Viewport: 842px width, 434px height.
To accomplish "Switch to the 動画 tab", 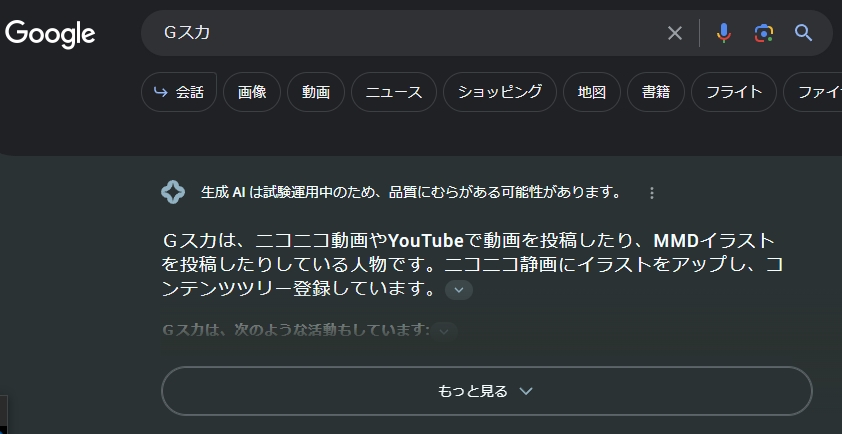I will point(316,92).
